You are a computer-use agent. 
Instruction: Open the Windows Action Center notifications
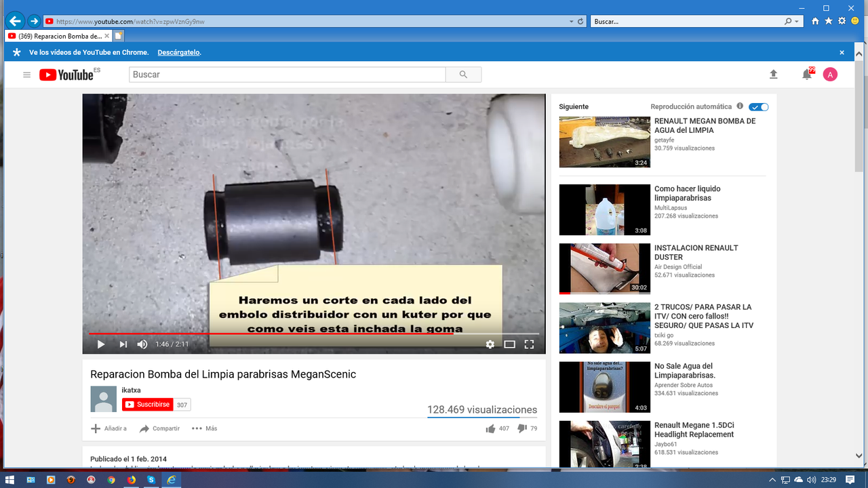(x=850, y=479)
